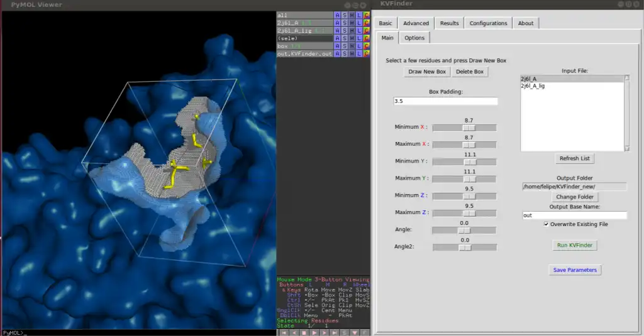
Task: Open Hide menu for box object
Action: click(x=352, y=46)
